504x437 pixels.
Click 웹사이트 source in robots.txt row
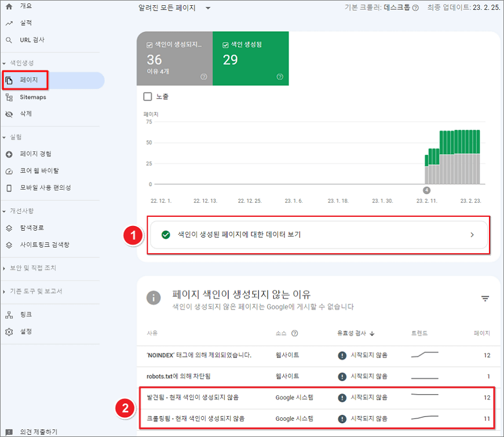(287, 376)
